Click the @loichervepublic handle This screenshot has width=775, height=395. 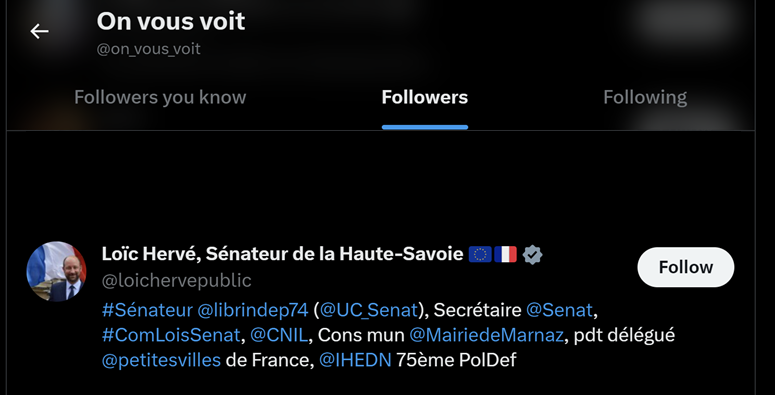(176, 281)
